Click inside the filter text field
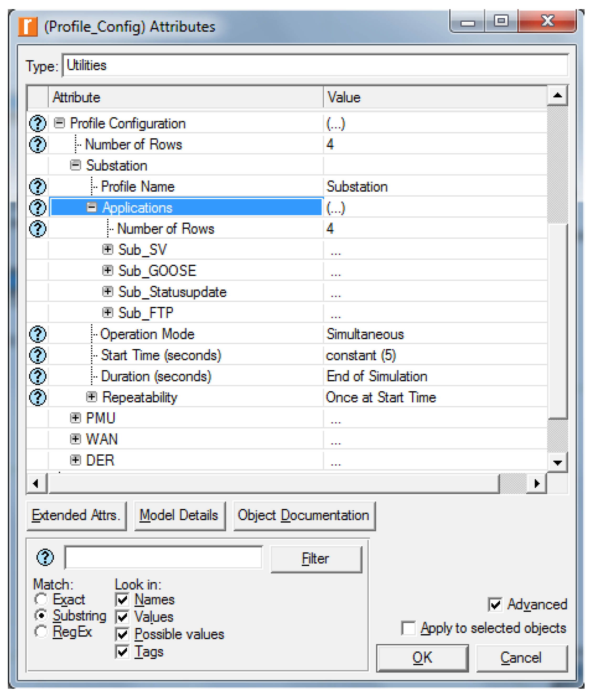This screenshot has height=700, width=594. tap(163, 557)
